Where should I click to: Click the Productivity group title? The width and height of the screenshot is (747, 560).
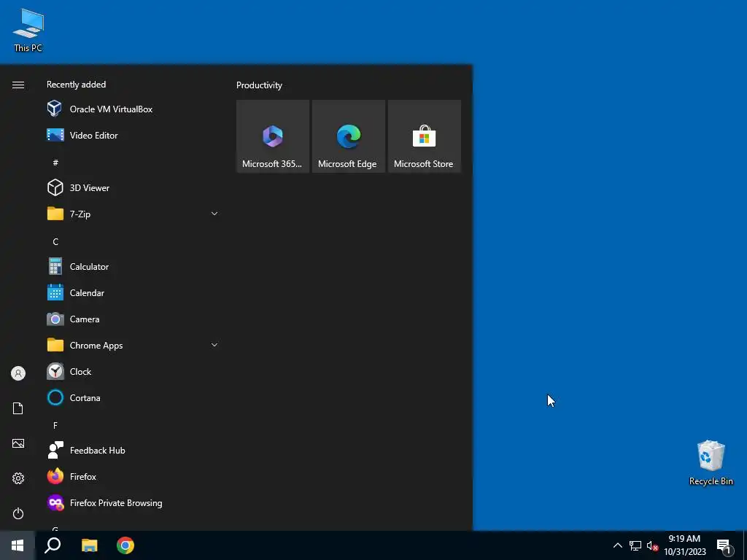coord(259,85)
